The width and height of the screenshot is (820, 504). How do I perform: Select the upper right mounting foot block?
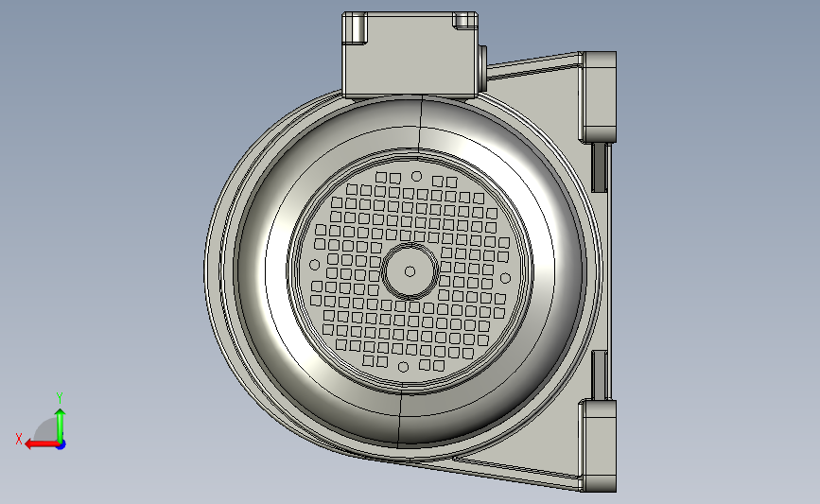pos(598,96)
